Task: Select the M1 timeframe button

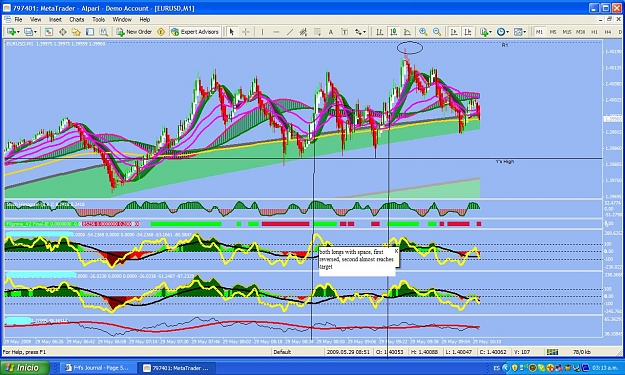Action: (539, 32)
